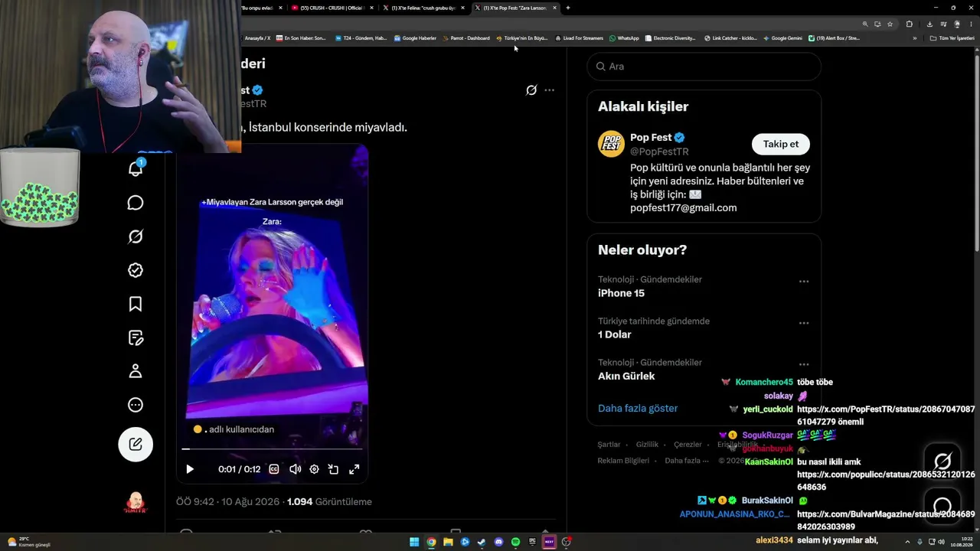Click 'Daha fazla göster' link
The height and width of the screenshot is (551, 980).
638,409
